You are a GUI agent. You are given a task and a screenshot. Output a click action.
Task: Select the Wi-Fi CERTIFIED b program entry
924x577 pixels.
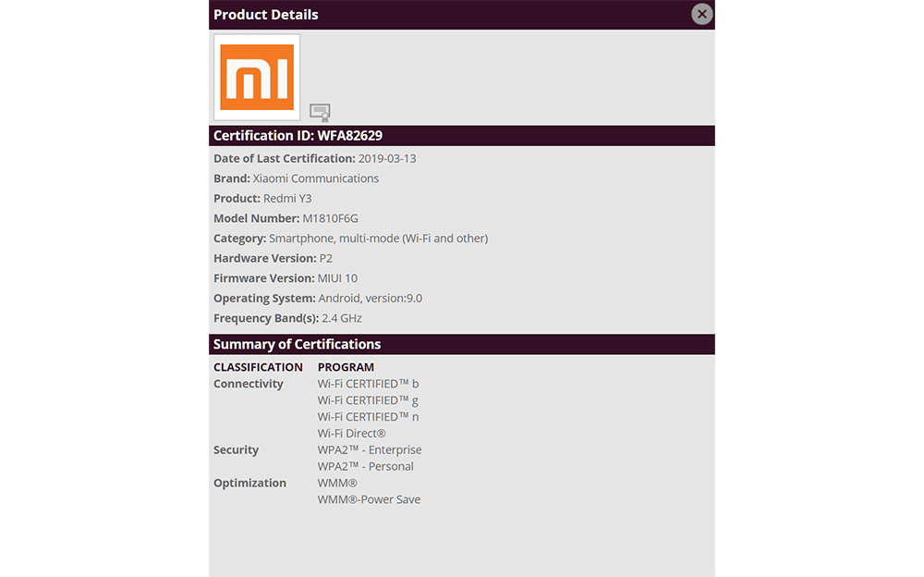click(368, 383)
